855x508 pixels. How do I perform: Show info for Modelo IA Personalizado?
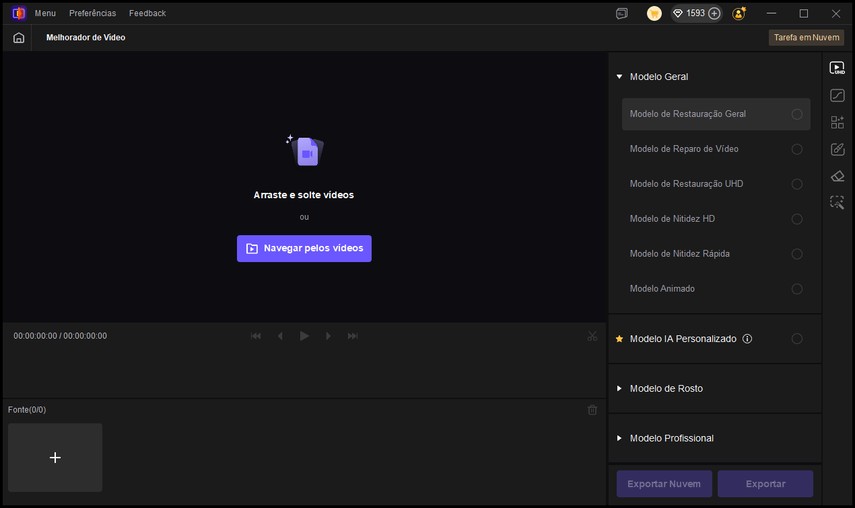(x=747, y=338)
